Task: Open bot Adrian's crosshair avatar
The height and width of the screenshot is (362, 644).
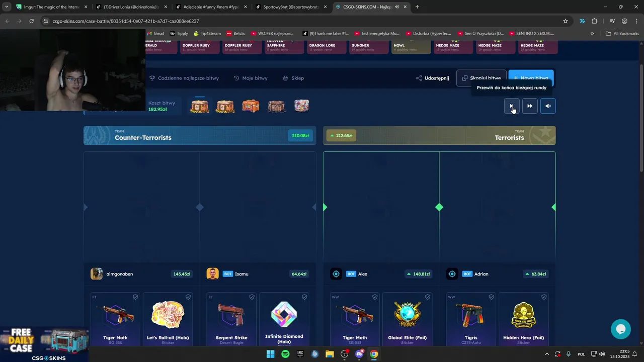Action: pyautogui.click(x=452, y=274)
